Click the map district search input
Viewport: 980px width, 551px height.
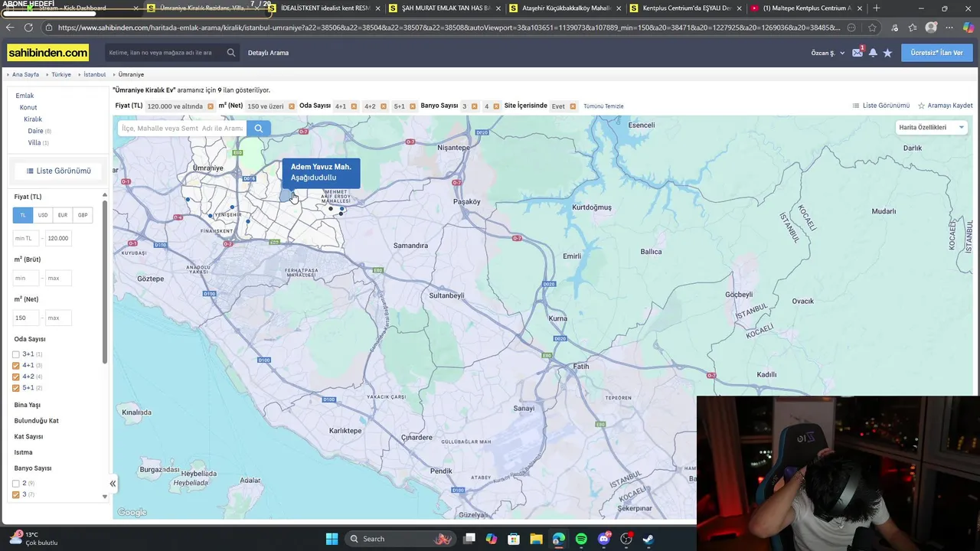coord(182,128)
